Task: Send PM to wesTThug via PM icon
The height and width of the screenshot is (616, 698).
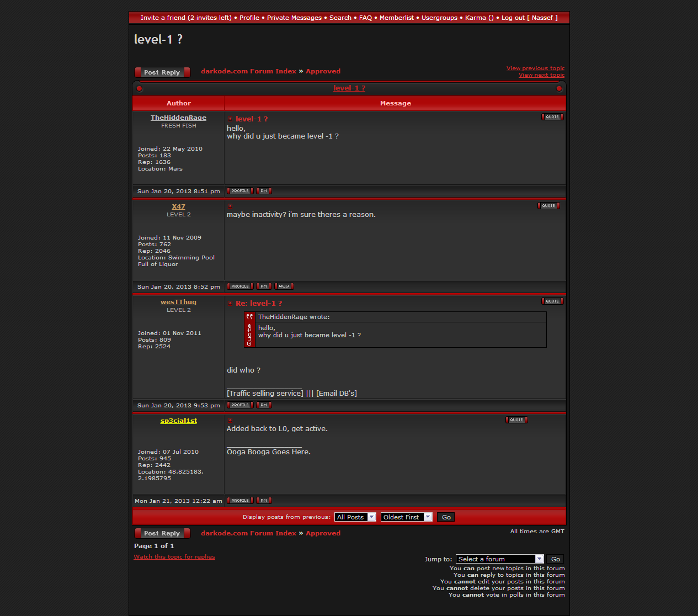Action: (264, 405)
